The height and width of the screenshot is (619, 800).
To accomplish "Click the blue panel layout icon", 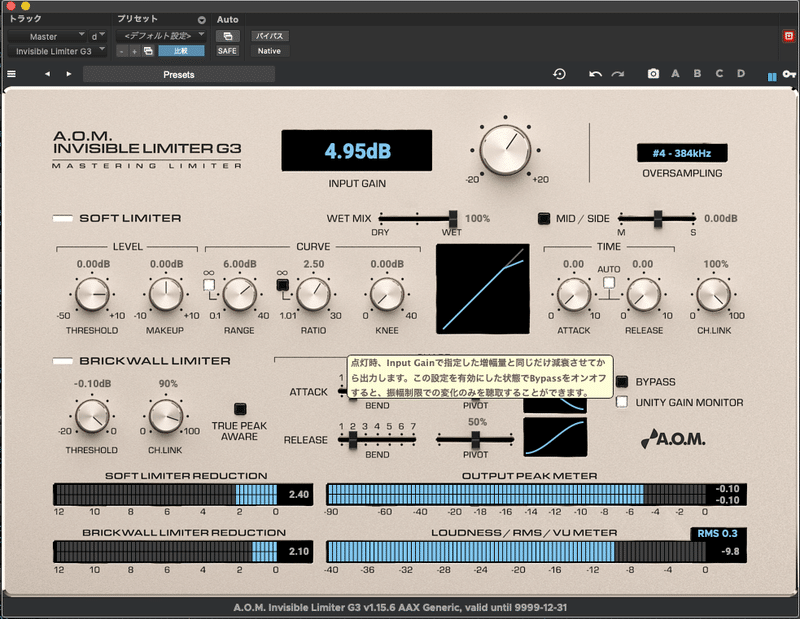I will (772, 77).
